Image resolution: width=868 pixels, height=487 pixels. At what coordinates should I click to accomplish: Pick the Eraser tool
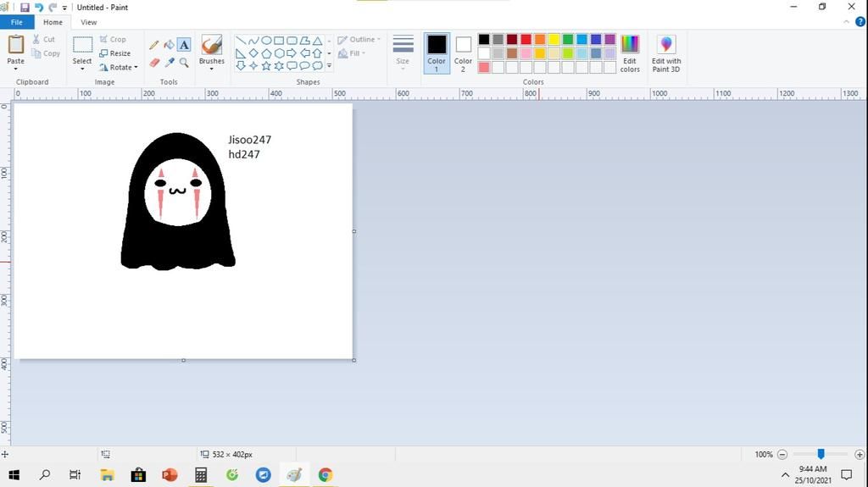click(153, 63)
